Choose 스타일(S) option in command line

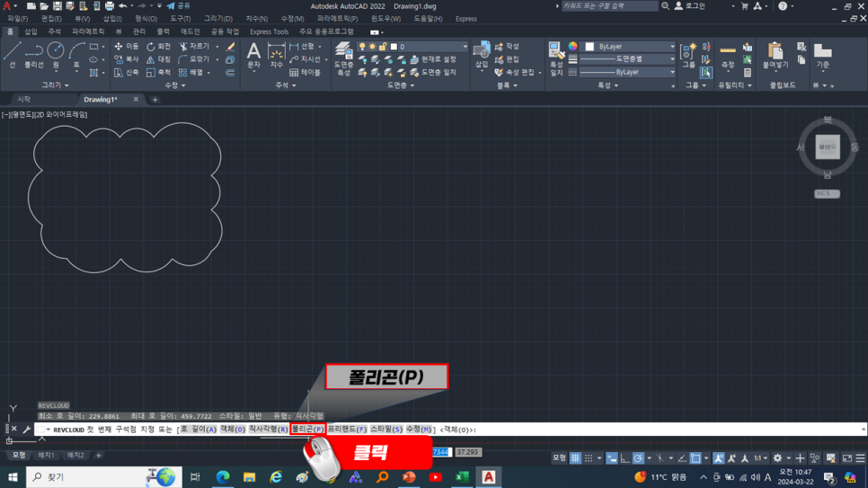click(385, 430)
